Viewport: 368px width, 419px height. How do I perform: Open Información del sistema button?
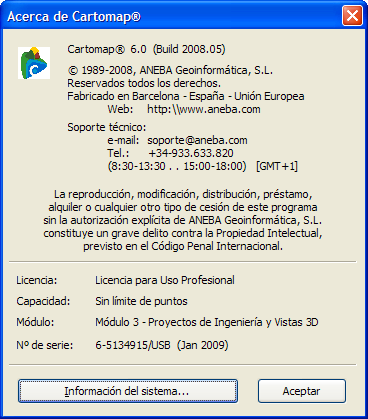pos(128,391)
